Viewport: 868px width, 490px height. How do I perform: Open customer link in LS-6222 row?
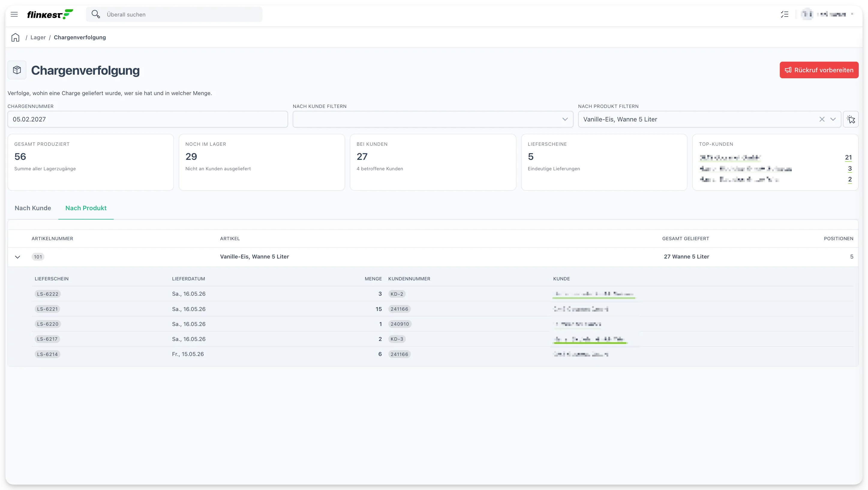tap(594, 294)
